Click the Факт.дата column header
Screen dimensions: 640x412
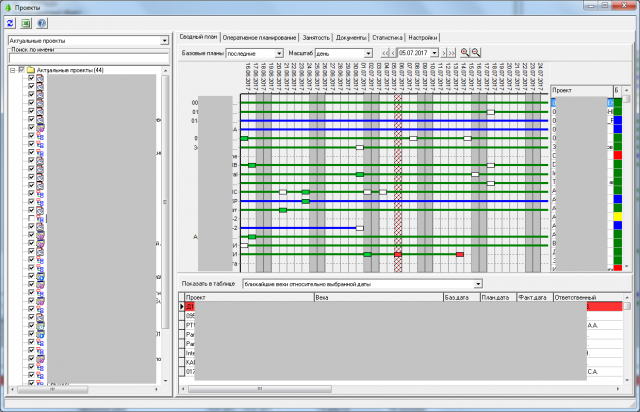535,297
